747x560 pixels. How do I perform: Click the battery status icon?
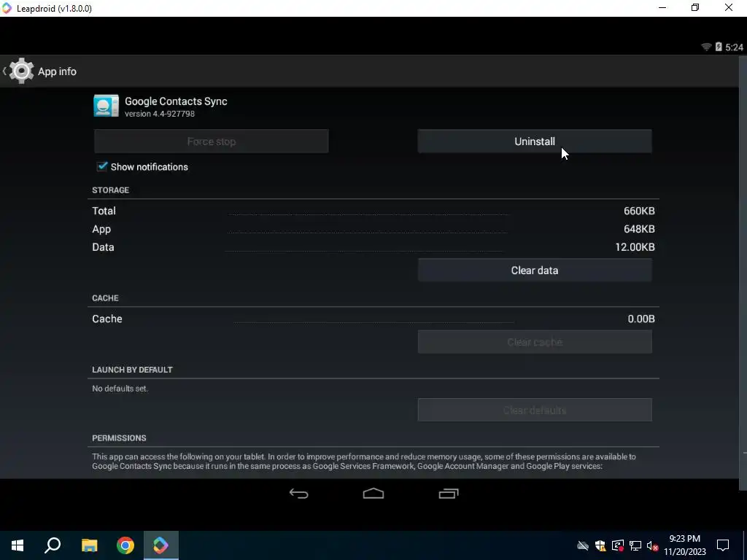coord(719,47)
